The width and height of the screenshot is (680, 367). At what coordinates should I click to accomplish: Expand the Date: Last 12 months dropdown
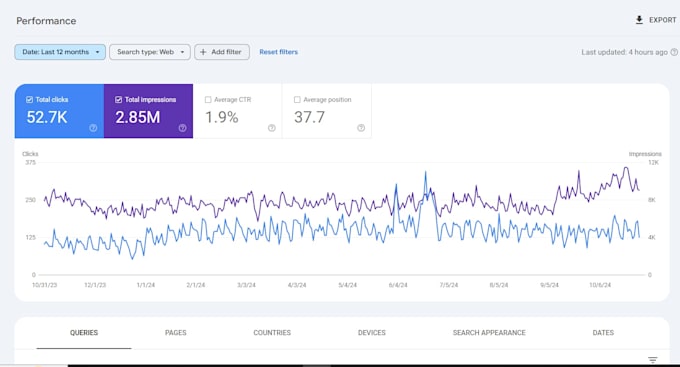click(x=60, y=52)
